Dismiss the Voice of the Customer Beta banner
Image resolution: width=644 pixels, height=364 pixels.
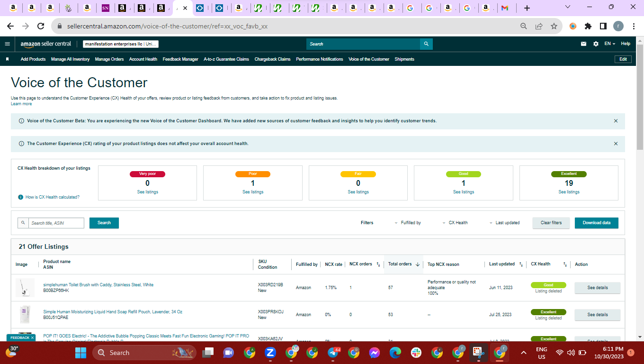tap(616, 121)
